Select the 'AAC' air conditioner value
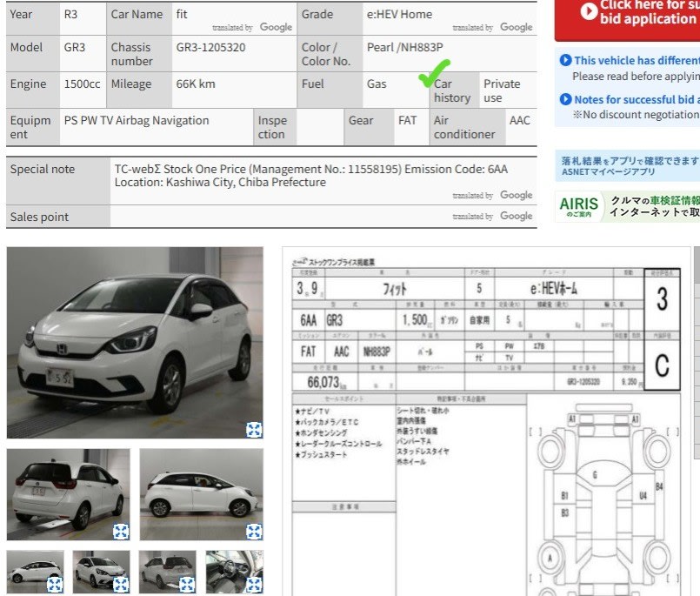Viewport: 700px width, 596px height. 520,121
